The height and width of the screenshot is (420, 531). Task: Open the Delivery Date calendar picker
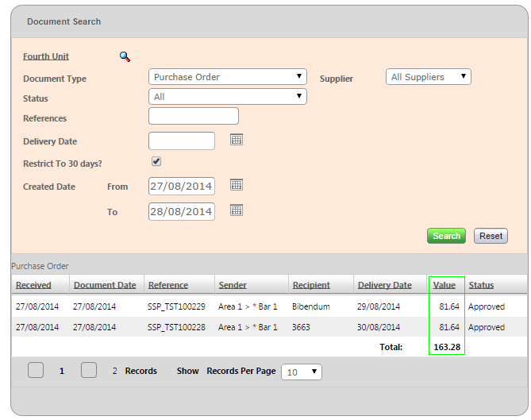click(236, 140)
